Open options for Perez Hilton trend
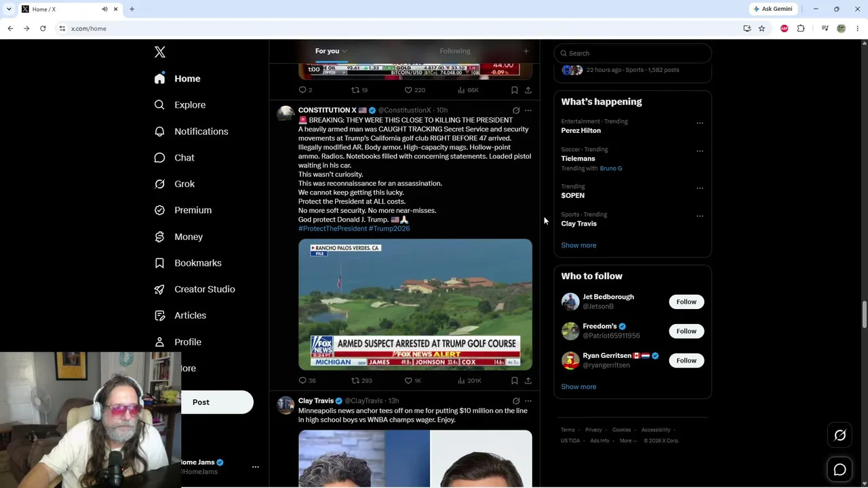Viewport: 868px width, 488px height. pos(700,123)
